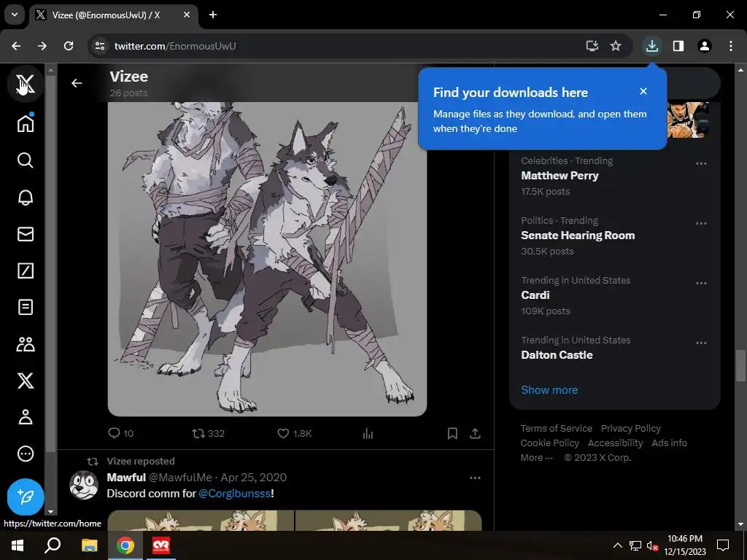Open the muted volume tray icon
Viewport: 747px width, 560px height.
(x=652, y=545)
